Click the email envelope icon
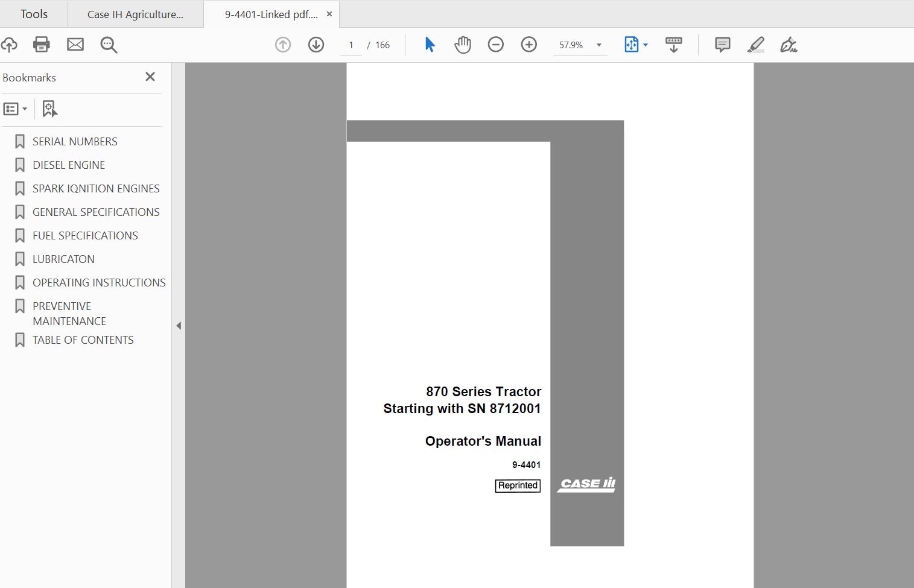 pyautogui.click(x=75, y=45)
